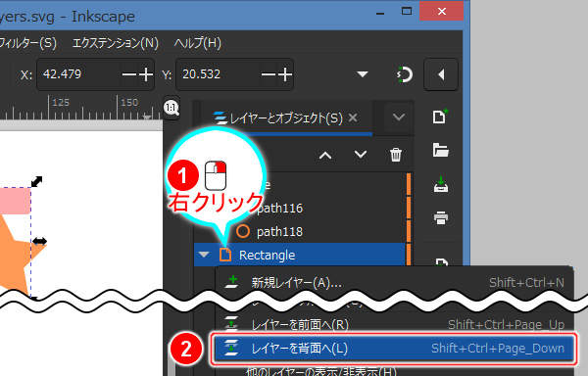
Task: Click the diagonal resize handle on canvas selection
Action: 36,181
